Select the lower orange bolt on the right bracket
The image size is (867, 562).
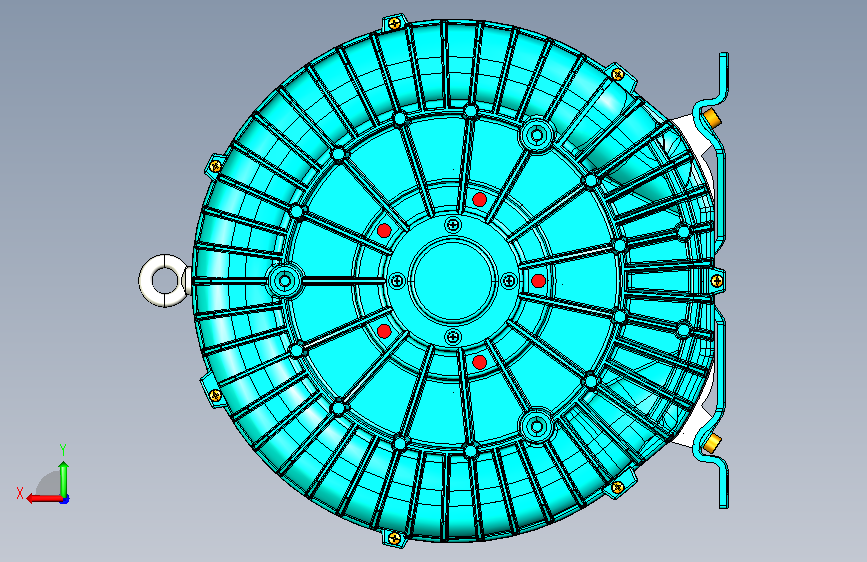pyautogui.click(x=711, y=443)
